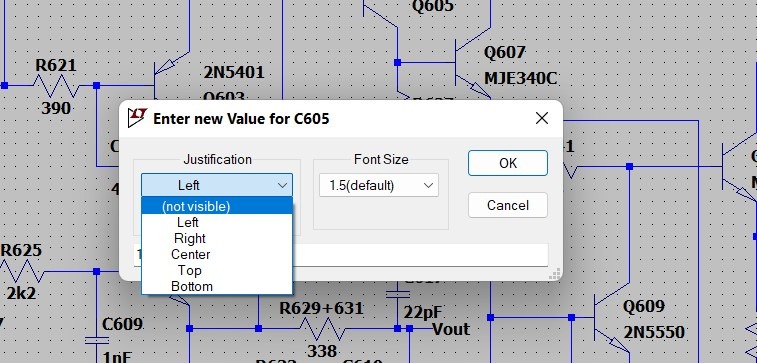Click the MJE340C model label
Image resolution: width=757 pixels, height=363 pixels.
[520, 78]
